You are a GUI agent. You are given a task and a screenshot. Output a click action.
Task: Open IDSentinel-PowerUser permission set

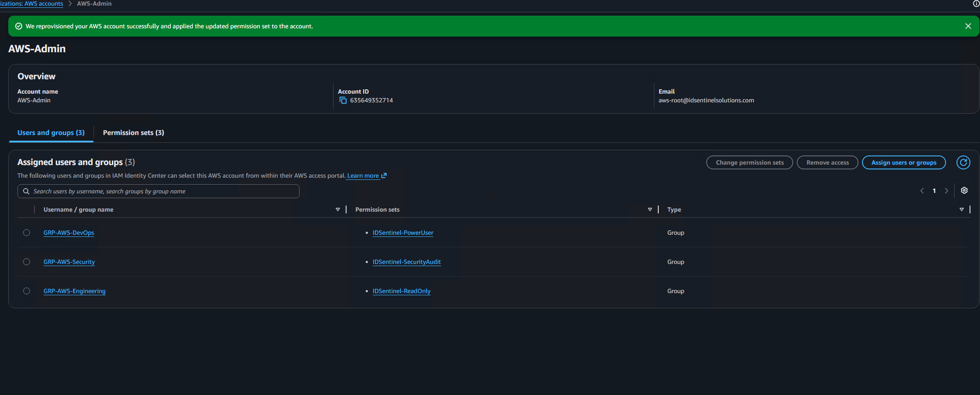point(403,233)
